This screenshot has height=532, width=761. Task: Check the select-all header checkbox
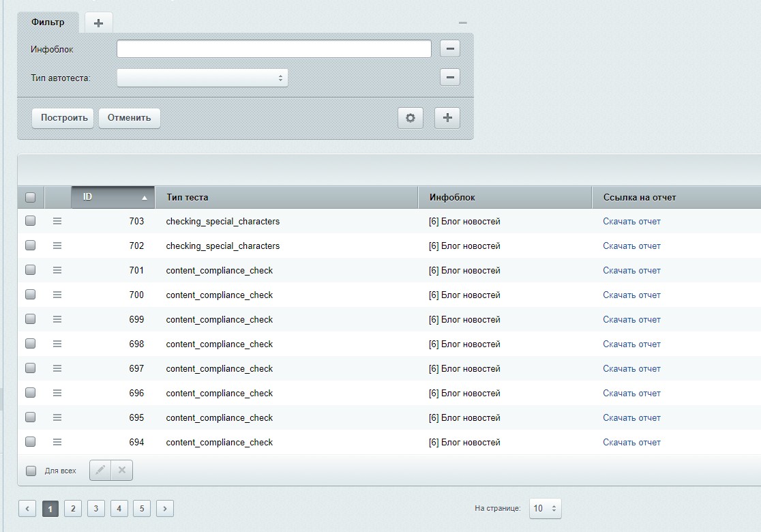(31, 198)
